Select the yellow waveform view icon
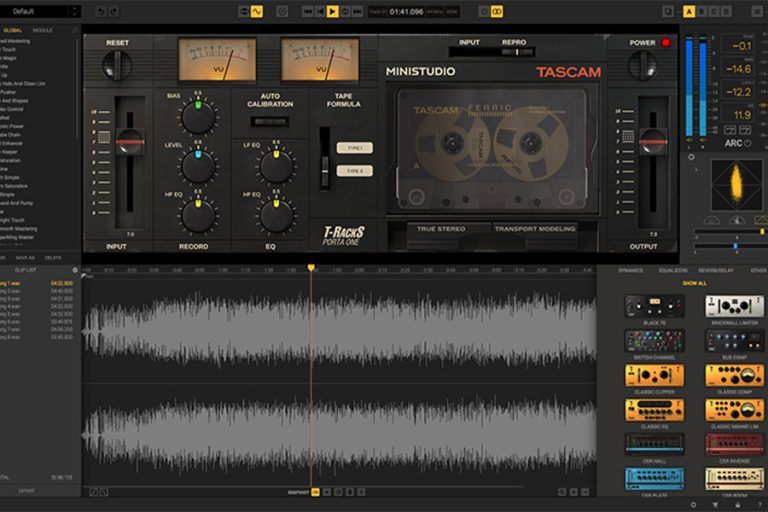768x512 pixels. [x=257, y=11]
